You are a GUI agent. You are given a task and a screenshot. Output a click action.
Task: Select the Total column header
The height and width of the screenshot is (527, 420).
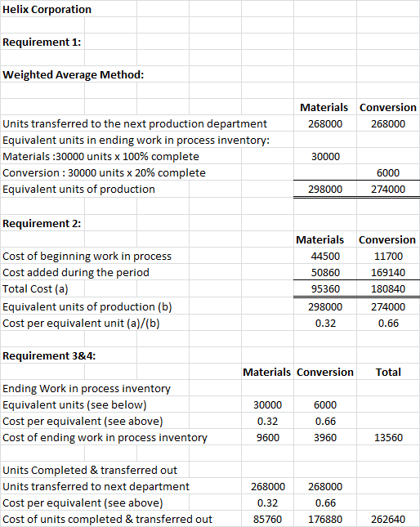pyautogui.click(x=388, y=373)
